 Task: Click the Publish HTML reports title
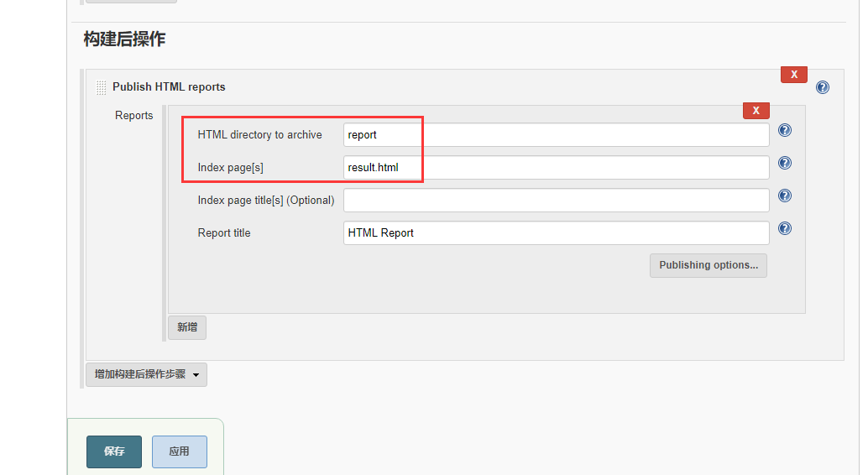(x=169, y=87)
